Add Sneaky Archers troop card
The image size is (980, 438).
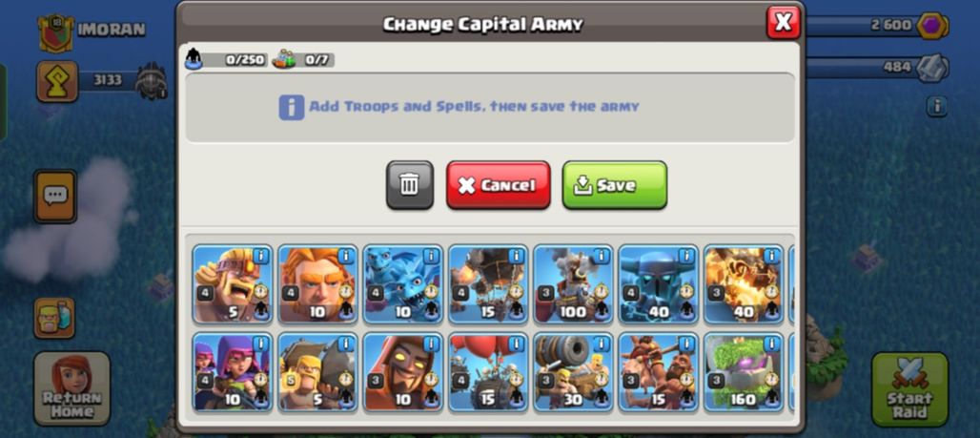[x=233, y=372]
